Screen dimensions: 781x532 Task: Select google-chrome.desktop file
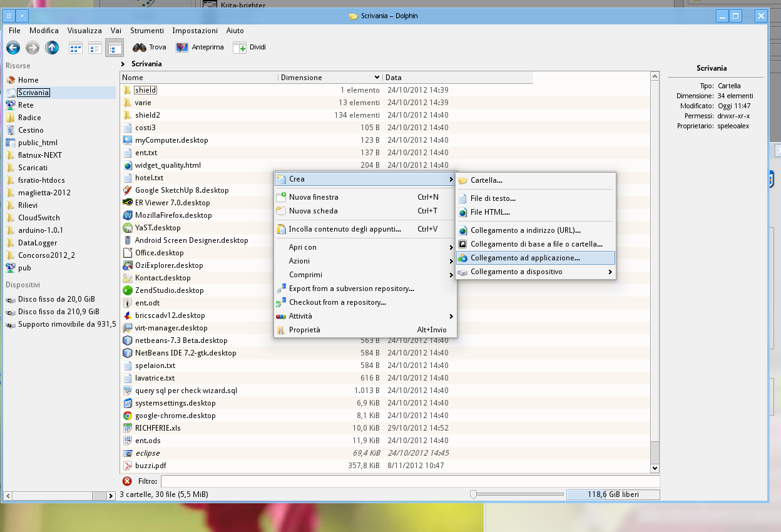pyautogui.click(x=175, y=416)
